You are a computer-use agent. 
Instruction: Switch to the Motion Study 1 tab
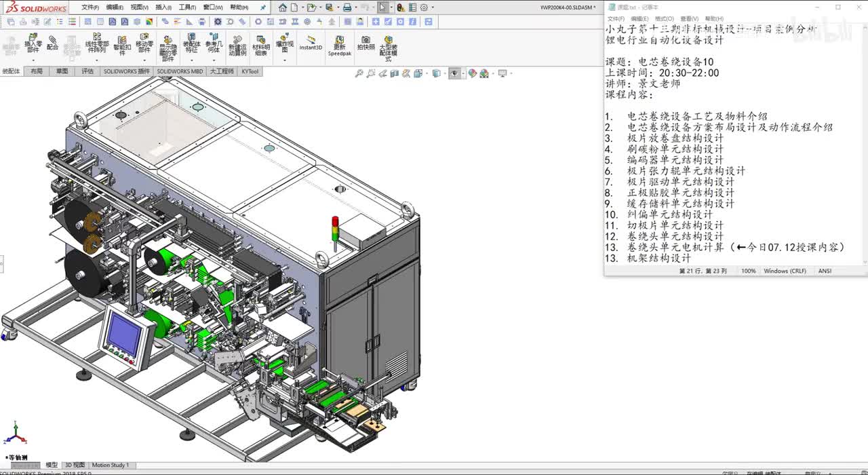coord(110,465)
